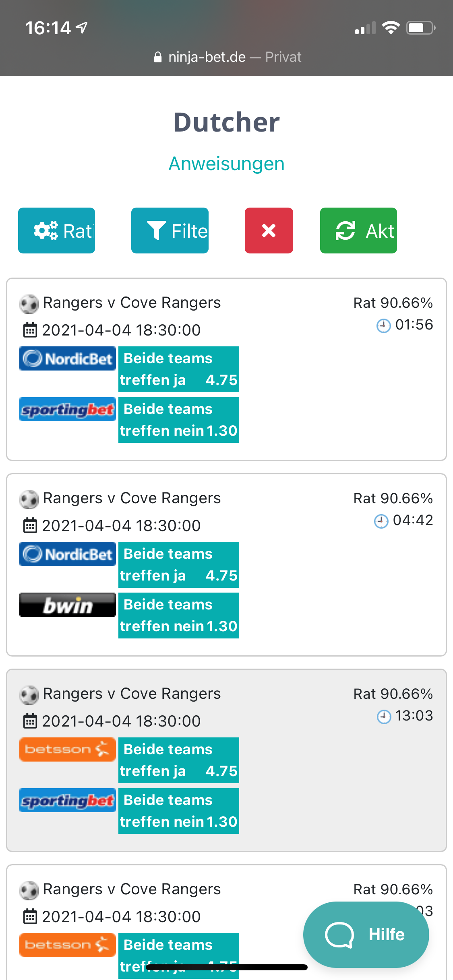Click the calendar icon in second card
The width and height of the screenshot is (453, 980).
(x=30, y=525)
